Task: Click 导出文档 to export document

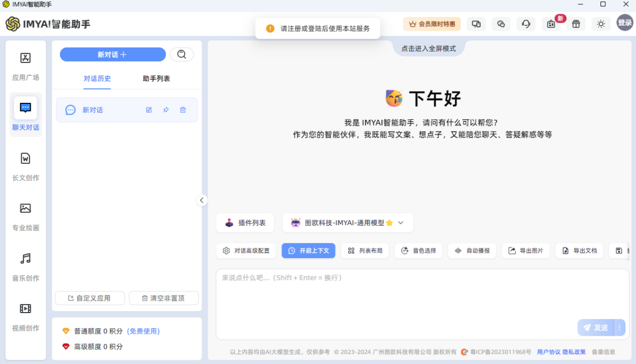Action: (x=579, y=251)
